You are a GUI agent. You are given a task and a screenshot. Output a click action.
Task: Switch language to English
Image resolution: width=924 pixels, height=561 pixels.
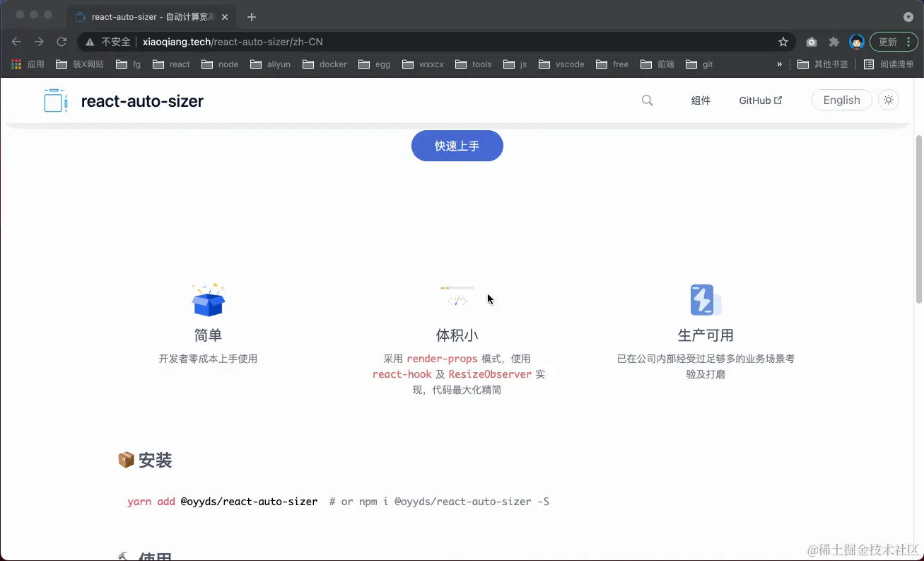[x=841, y=100]
